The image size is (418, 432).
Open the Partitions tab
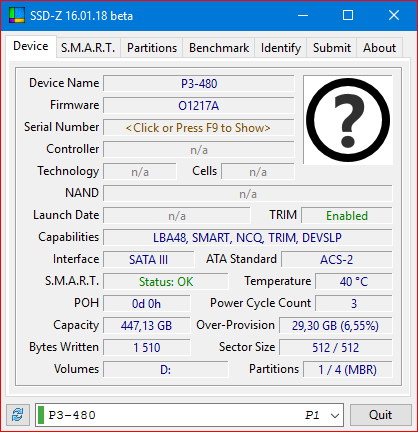152,48
